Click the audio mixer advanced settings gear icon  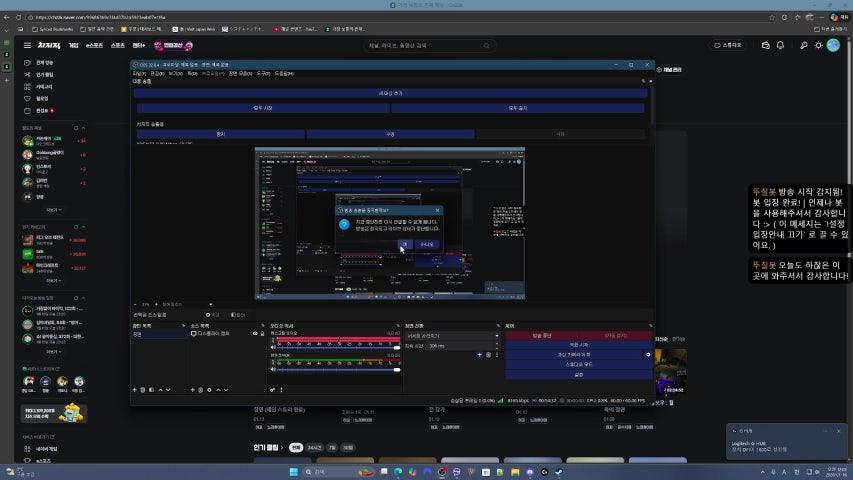point(273,389)
